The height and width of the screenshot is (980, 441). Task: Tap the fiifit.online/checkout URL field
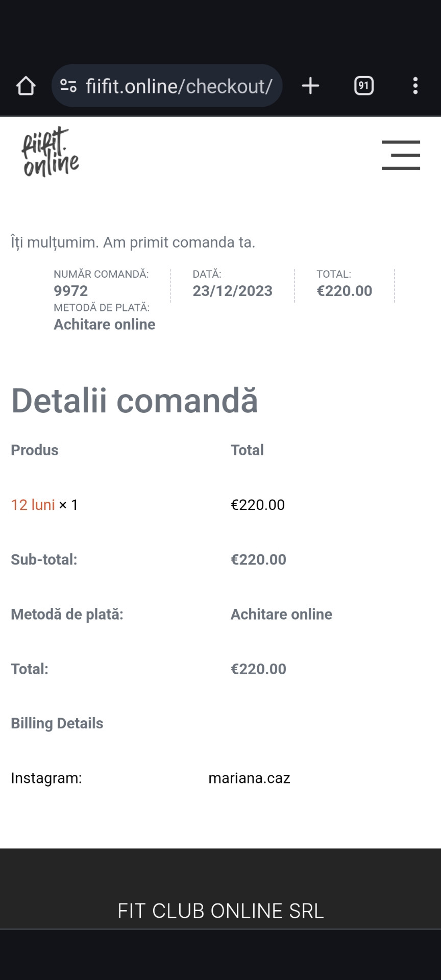[179, 86]
